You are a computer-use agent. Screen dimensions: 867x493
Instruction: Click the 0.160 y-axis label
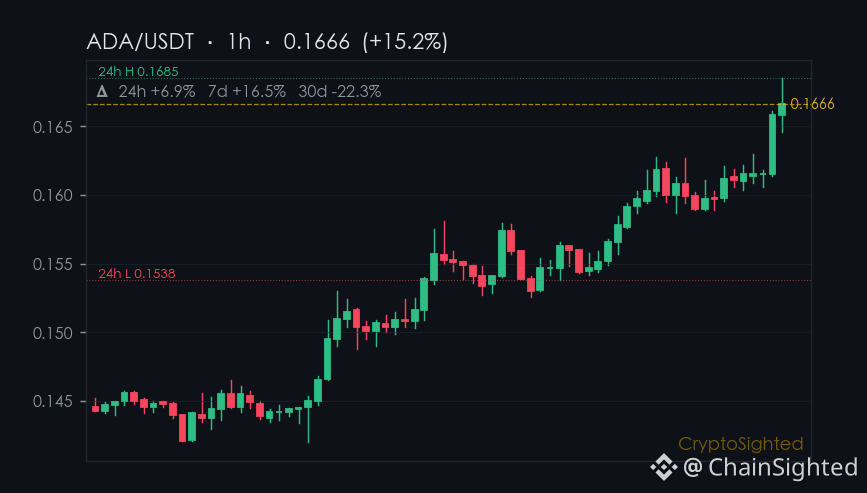tap(53, 196)
